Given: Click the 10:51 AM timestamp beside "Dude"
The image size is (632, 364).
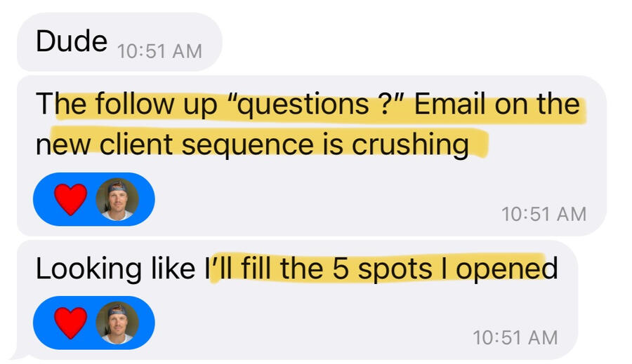Looking at the screenshot, I should (x=159, y=51).
